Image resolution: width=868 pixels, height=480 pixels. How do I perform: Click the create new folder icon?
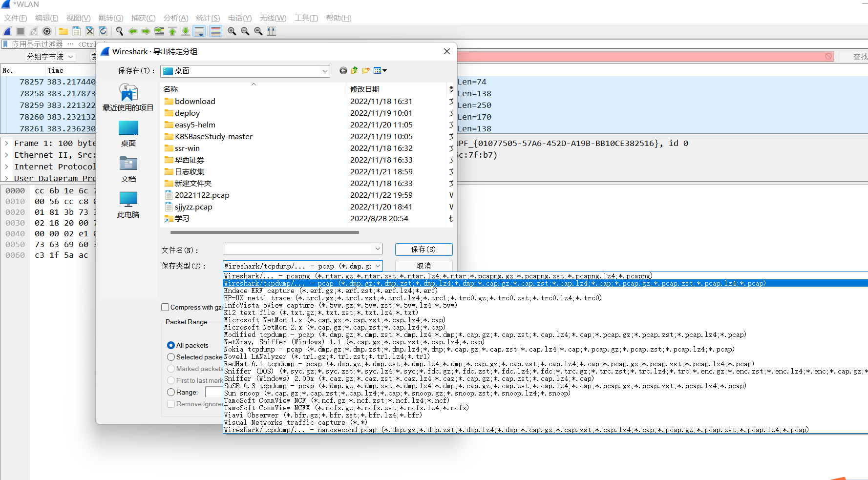[x=366, y=71]
